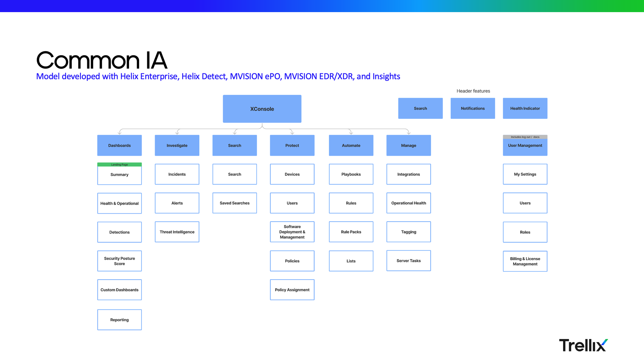Open the Dashboards category box
Image resolution: width=644 pixels, height=363 pixels.
point(119,145)
